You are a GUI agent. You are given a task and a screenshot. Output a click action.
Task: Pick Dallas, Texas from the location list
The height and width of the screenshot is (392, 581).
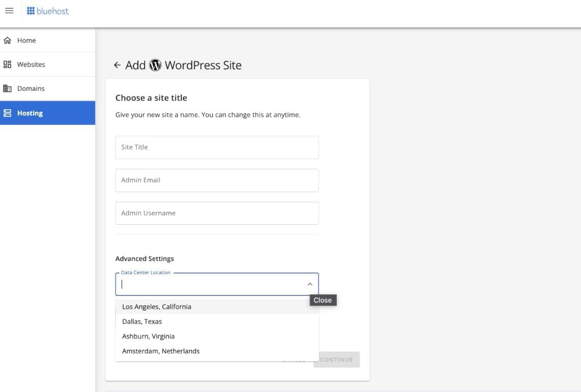pyautogui.click(x=141, y=321)
